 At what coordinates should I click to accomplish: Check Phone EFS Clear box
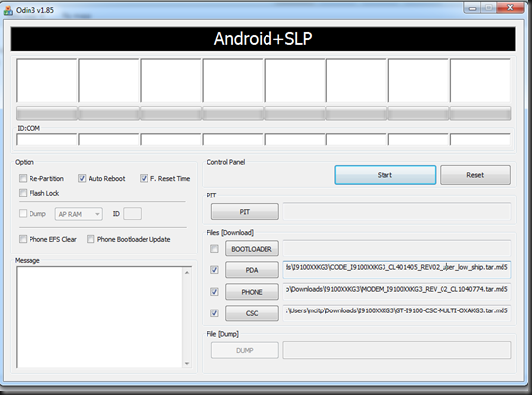point(23,239)
